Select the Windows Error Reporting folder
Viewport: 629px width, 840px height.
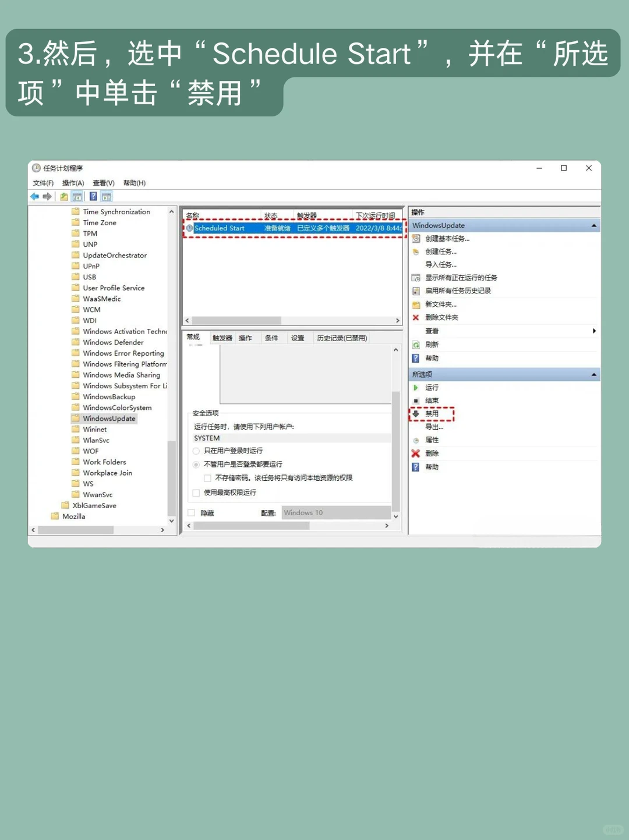[x=123, y=353]
